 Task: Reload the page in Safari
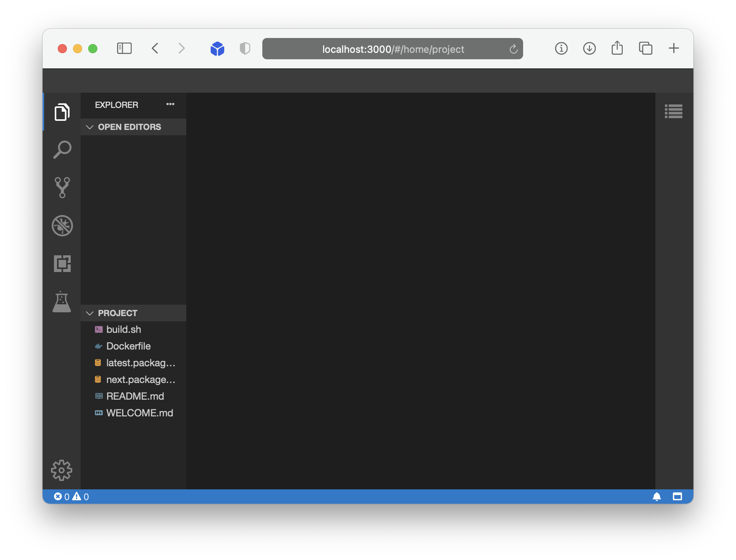513,49
